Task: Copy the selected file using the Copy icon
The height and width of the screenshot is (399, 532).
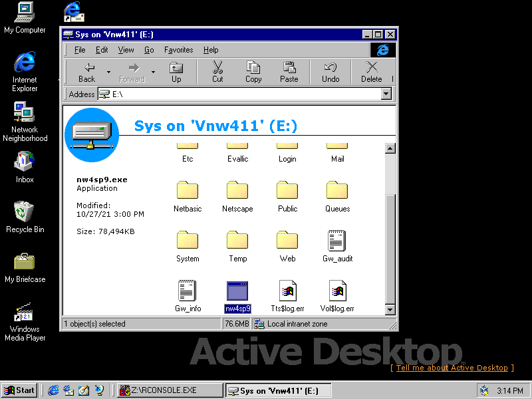Action: 253,72
